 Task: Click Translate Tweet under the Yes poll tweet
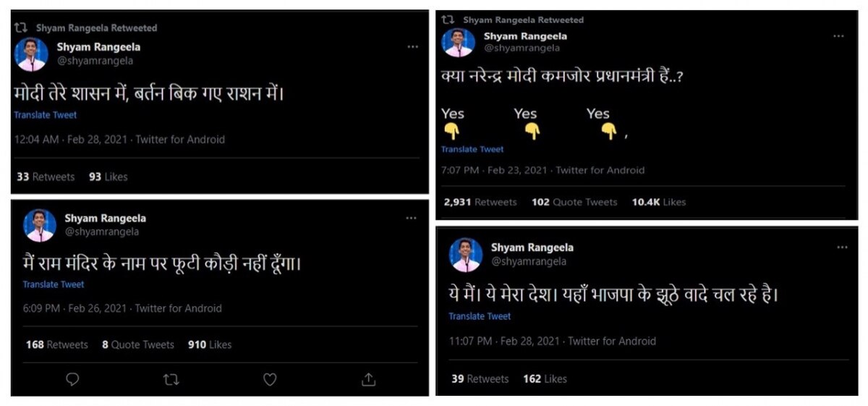(x=472, y=149)
